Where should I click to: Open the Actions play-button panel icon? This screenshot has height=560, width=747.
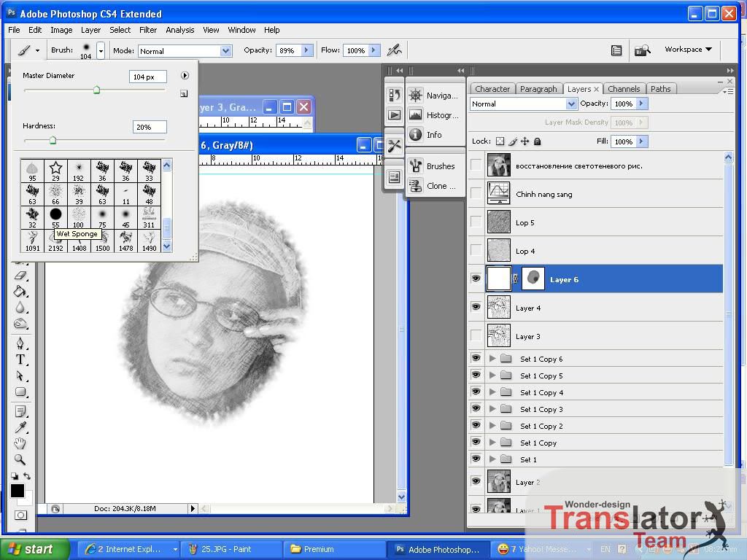click(x=394, y=114)
